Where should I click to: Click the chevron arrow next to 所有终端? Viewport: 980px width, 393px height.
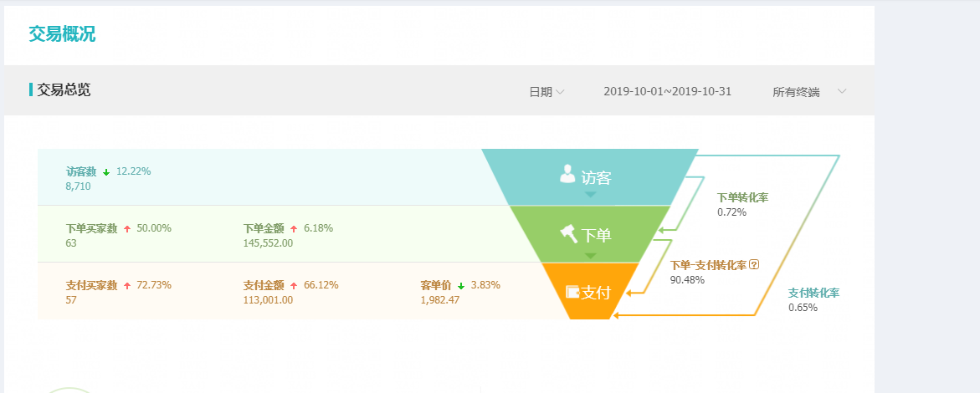click(842, 91)
